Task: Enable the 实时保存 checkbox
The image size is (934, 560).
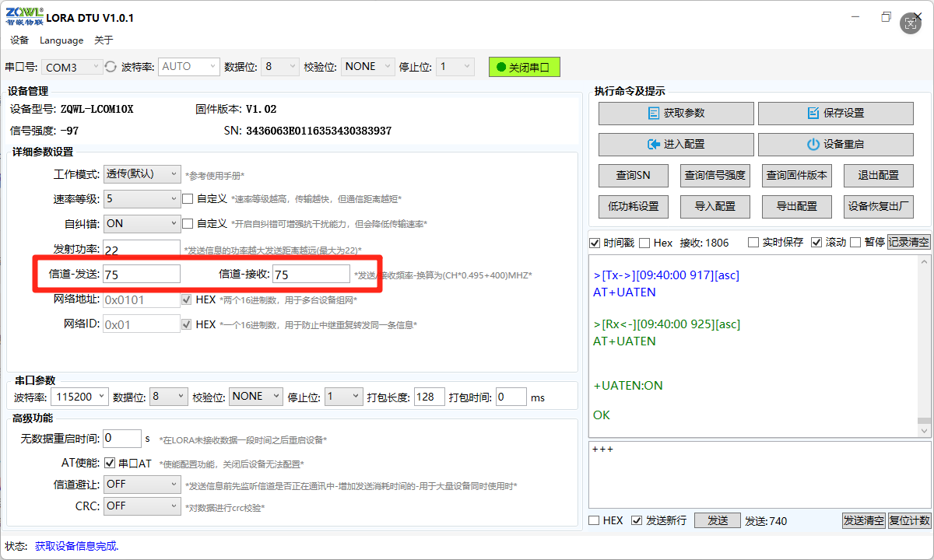Action: [x=753, y=243]
